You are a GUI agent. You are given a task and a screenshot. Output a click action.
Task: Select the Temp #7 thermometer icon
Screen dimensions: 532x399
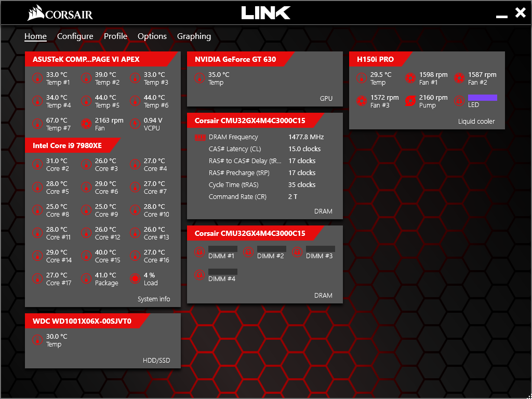click(37, 124)
